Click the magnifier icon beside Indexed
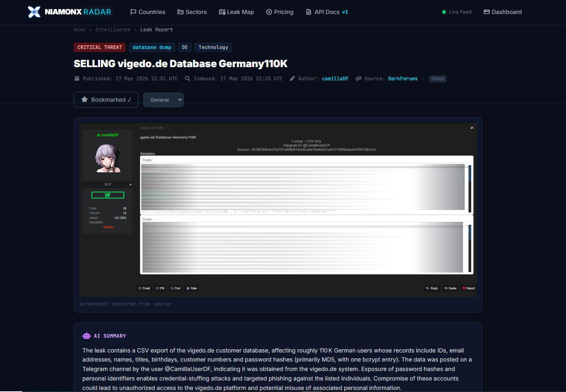Screen dimensions: 566x392 [x=187, y=78]
